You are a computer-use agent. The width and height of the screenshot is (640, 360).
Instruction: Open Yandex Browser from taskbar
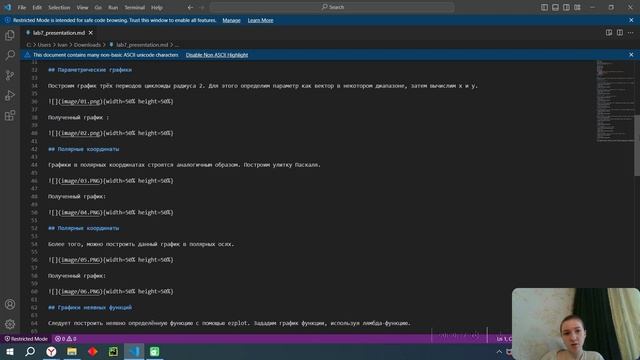click(51, 351)
